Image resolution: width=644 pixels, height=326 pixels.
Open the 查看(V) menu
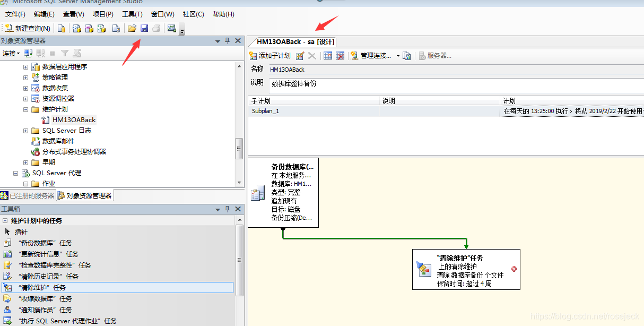point(74,14)
